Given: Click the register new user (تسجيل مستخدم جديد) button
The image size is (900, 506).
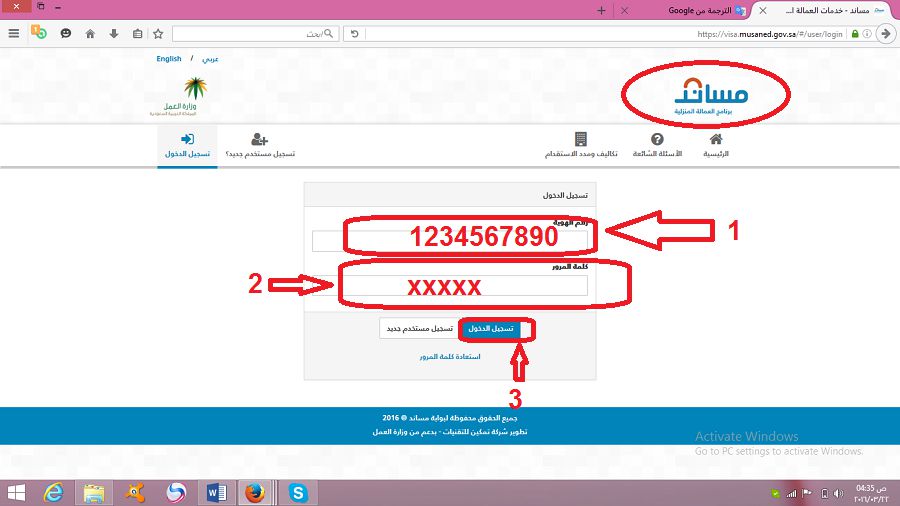Looking at the screenshot, I should [x=418, y=328].
